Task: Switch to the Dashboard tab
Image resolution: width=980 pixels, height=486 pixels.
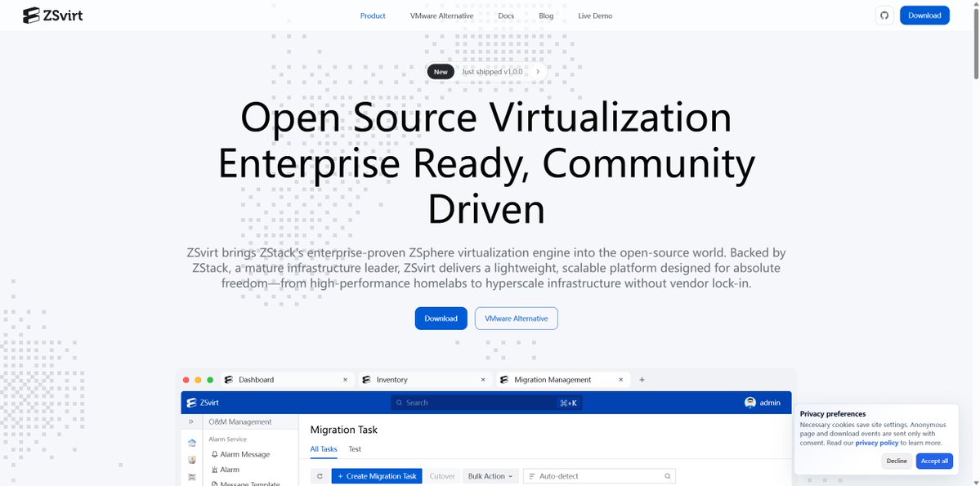Action: pos(287,380)
